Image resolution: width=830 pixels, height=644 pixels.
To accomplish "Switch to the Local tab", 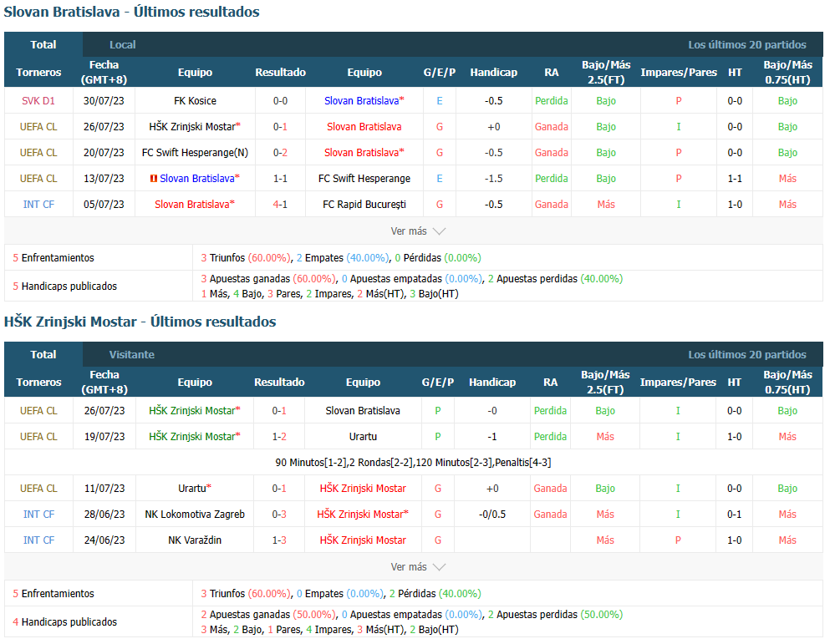I will (x=122, y=44).
